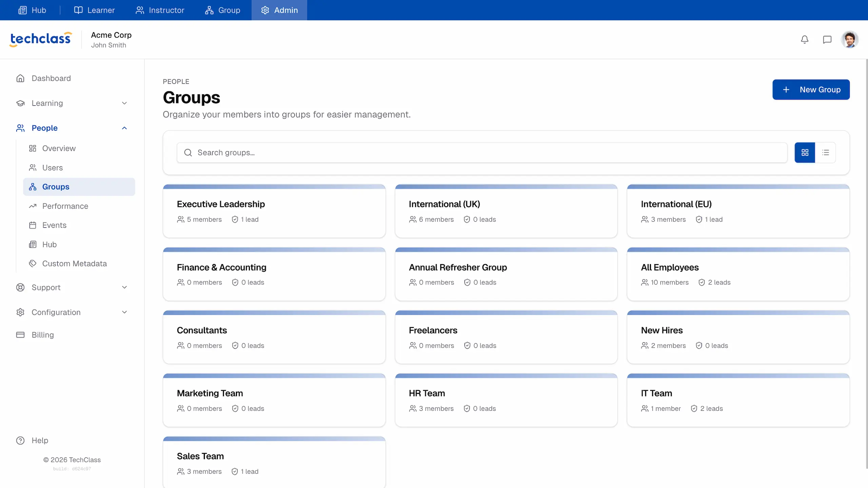Screen dimensions: 868x488
Task: Open Dashboard in the sidebar
Action: point(51,78)
